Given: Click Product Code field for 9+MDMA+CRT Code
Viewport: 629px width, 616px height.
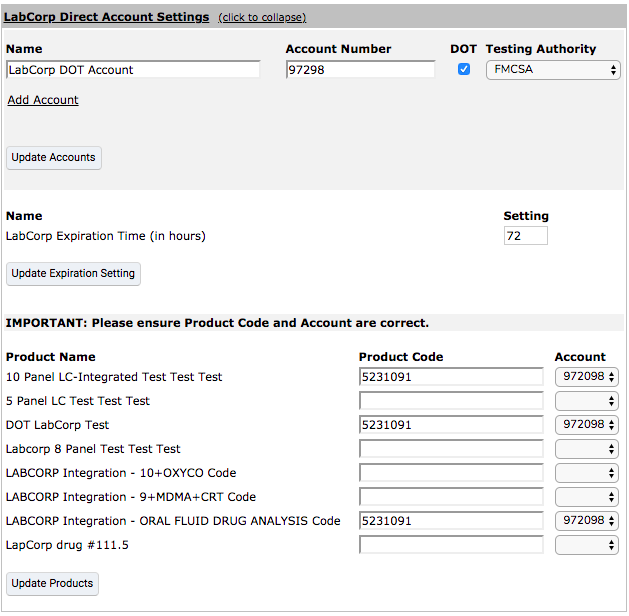Looking at the screenshot, I should (x=451, y=497).
